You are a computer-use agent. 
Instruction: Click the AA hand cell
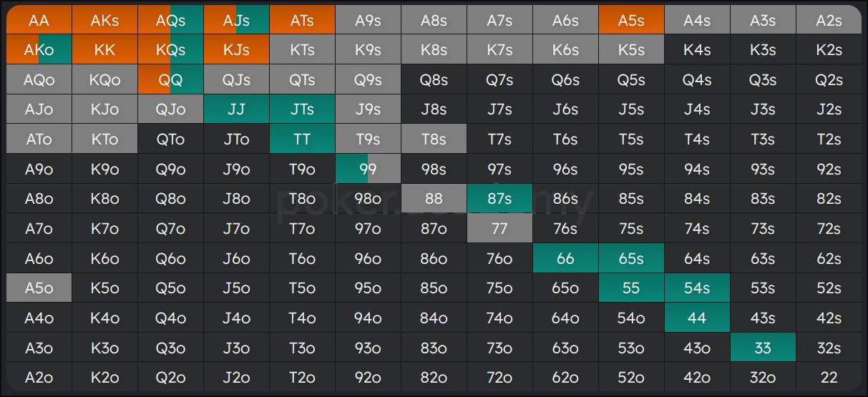pyautogui.click(x=39, y=20)
